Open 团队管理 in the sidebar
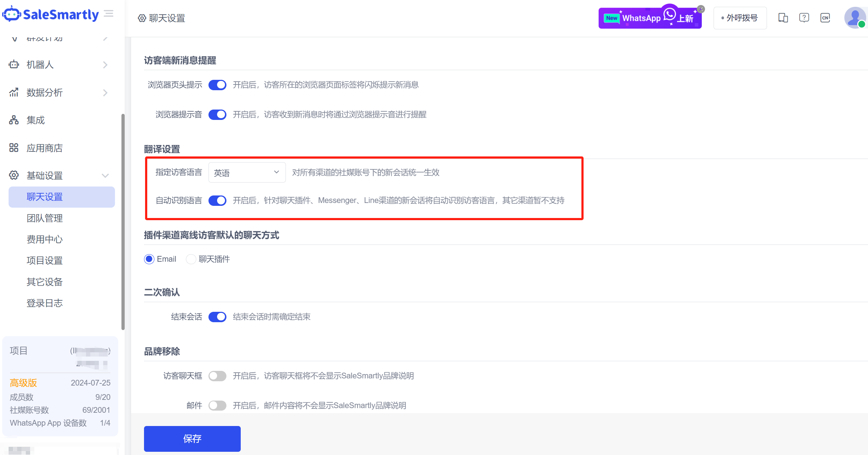The width and height of the screenshot is (868, 455). 45,218
